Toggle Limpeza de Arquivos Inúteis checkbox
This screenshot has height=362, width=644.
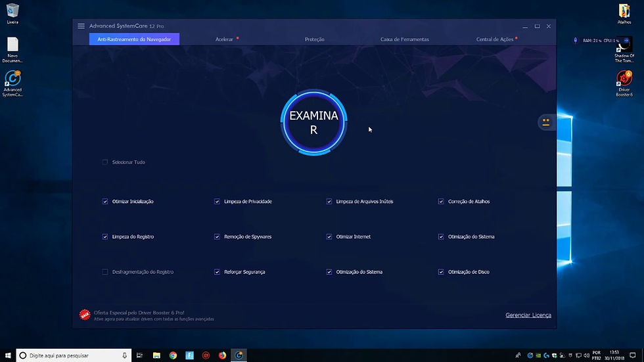329,202
